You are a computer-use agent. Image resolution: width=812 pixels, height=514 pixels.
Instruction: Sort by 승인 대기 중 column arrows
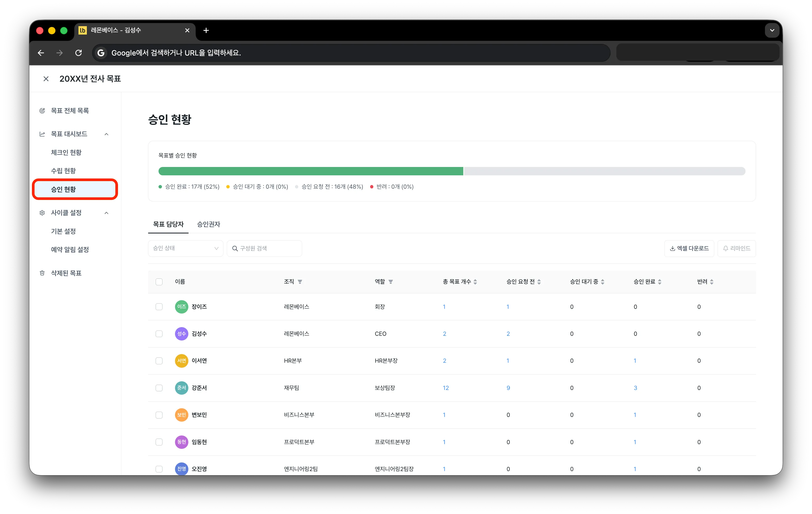click(x=603, y=282)
